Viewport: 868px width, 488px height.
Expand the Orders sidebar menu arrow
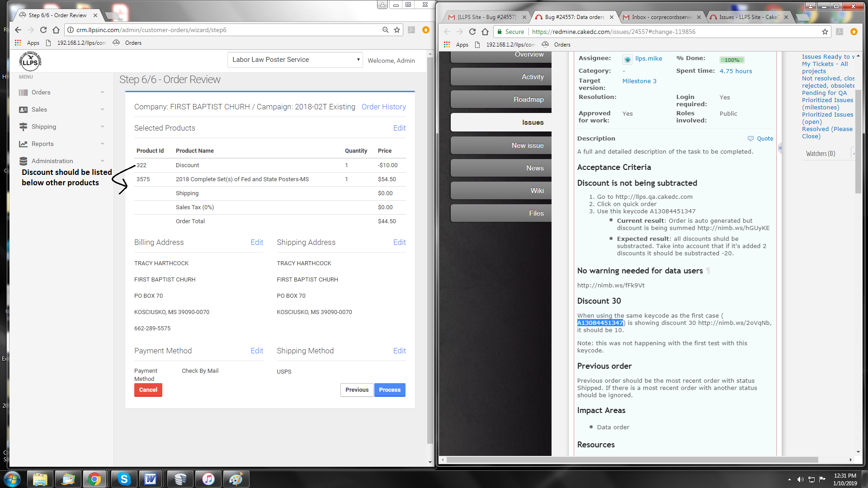103,93
